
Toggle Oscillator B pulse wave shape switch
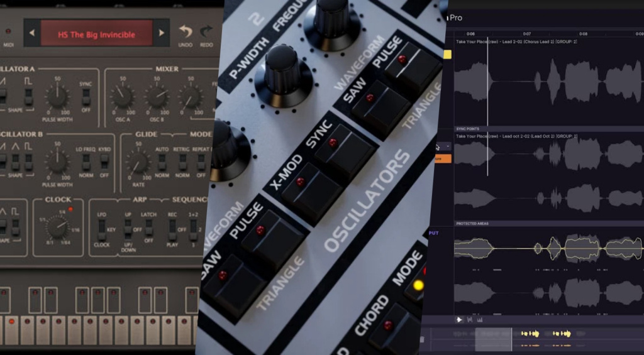click(28, 162)
